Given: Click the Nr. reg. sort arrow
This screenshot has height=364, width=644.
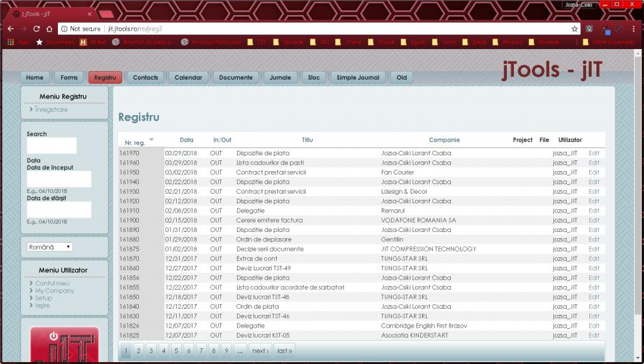Looking at the screenshot, I should pos(151,140).
